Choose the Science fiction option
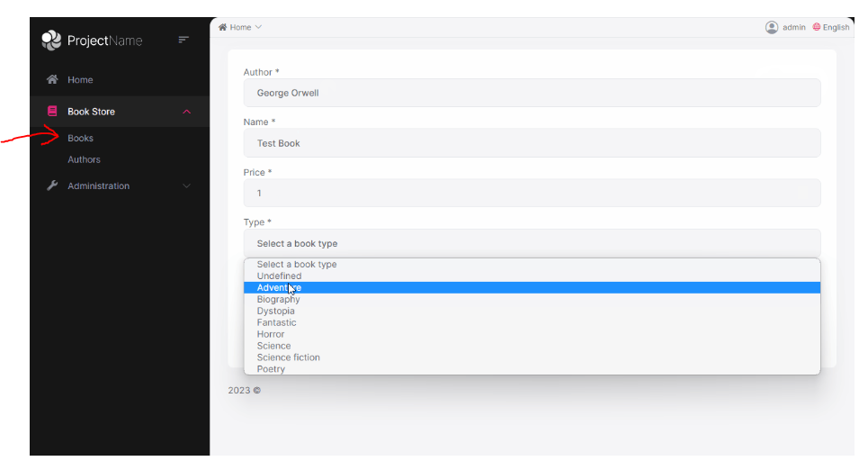Image resolution: width=868 pixels, height=470 pixels. pyautogui.click(x=532, y=357)
